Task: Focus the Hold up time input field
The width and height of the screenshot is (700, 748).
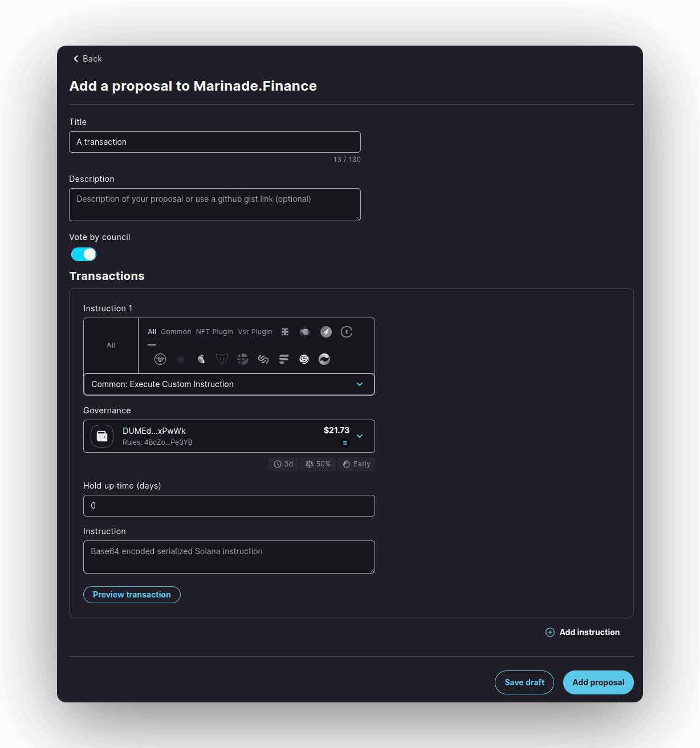Action: click(x=229, y=506)
